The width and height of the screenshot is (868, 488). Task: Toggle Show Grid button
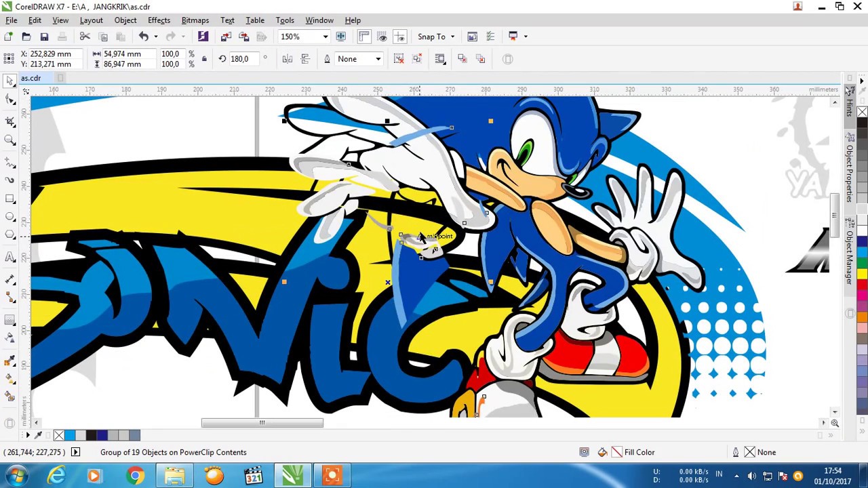(x=382, y=37)
